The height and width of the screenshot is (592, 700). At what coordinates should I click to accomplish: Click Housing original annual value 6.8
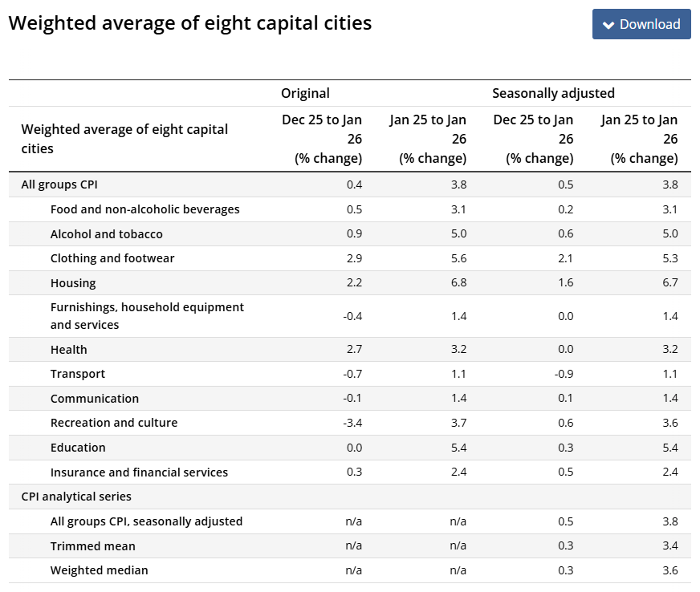tap(458, 283)
